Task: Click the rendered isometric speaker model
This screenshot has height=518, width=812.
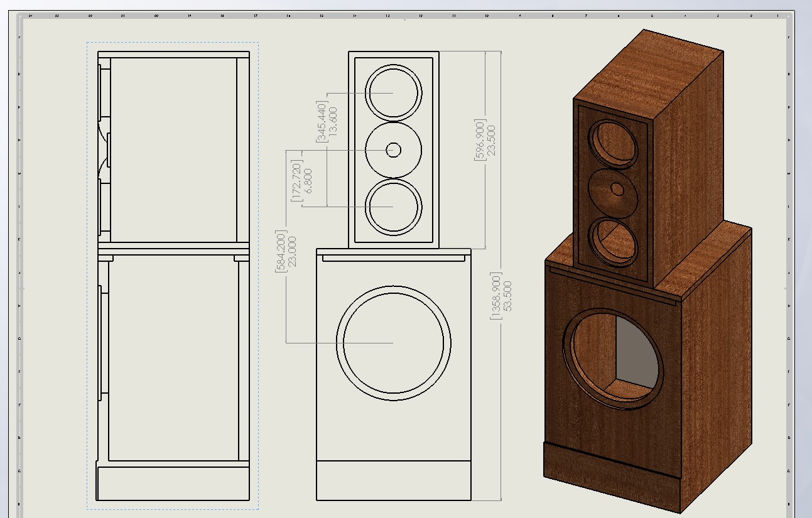Action: pyautogui.click(x=647, y=270)
